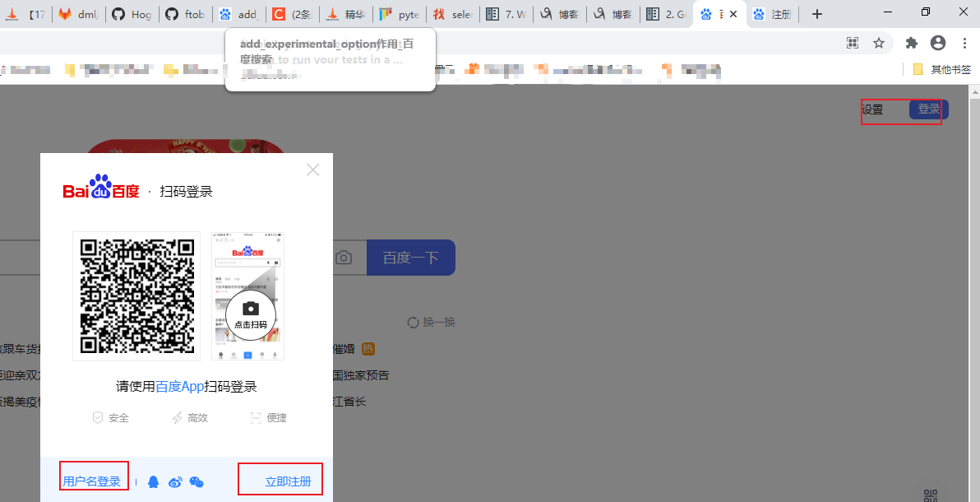
Task: Click the orange 热 hot tag
Action: (x=369, y=349)
